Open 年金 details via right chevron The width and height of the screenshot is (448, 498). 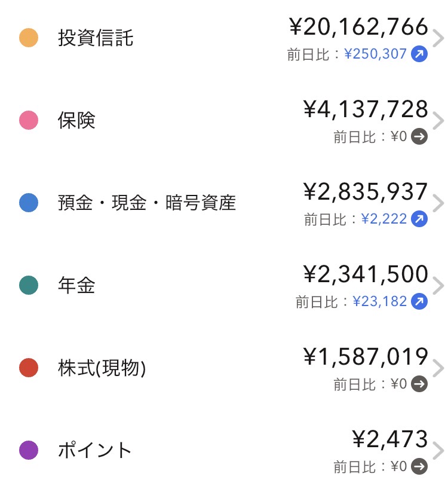pyautogui.click(x=439, y=286)
